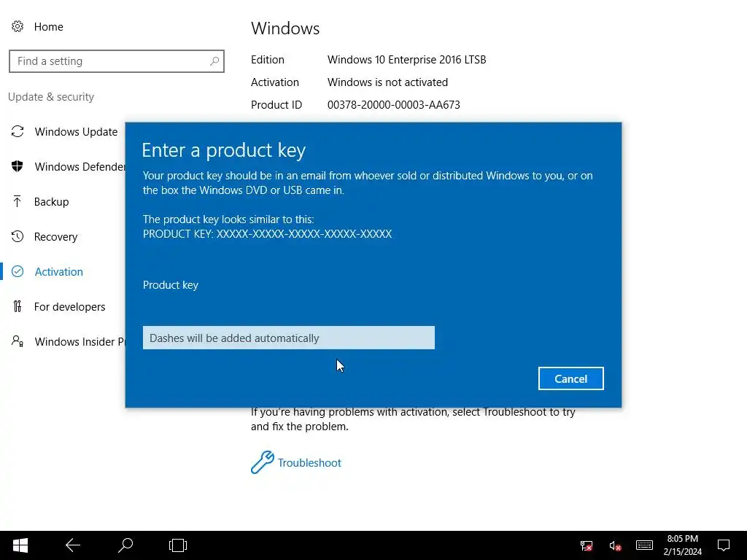Open Windows Defender settings page

[80, 167]
